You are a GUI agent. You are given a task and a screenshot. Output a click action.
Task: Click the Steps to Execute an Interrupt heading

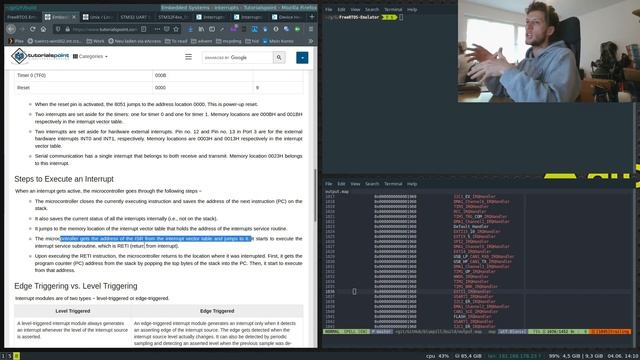point(64,179)
